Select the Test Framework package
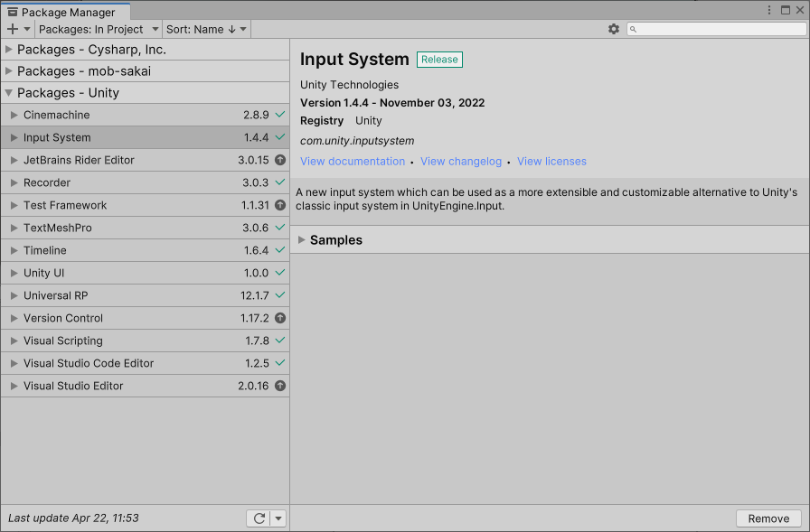The image size is (810, 532). (146, 205)
